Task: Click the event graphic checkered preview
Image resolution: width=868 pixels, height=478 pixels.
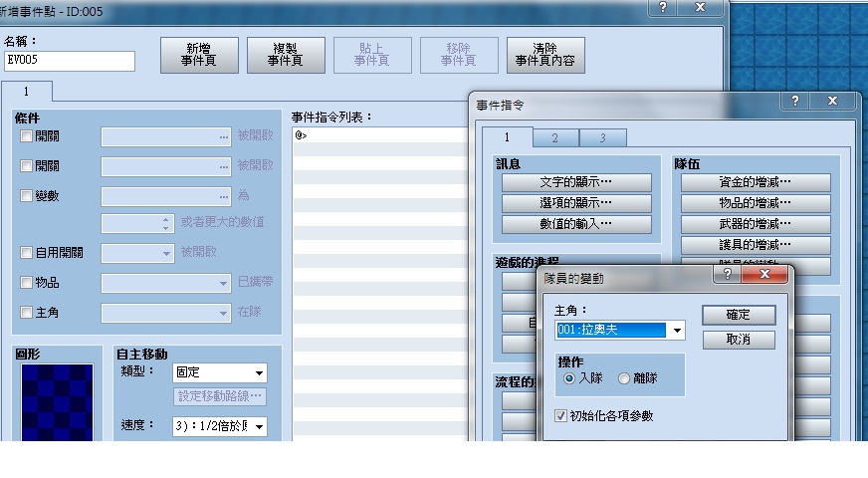Action: pyautogui.click(x=57, y=402)
